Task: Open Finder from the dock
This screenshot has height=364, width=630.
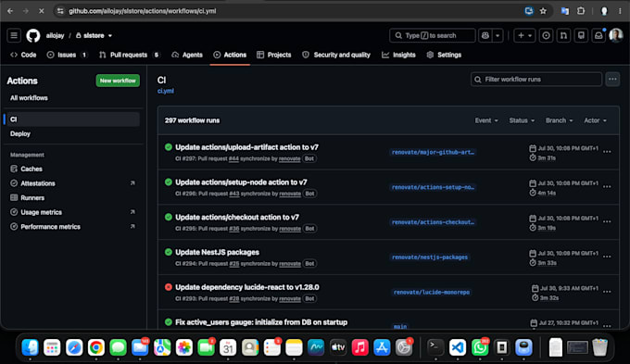Action: pyautogui.click(x=31, y=347)
